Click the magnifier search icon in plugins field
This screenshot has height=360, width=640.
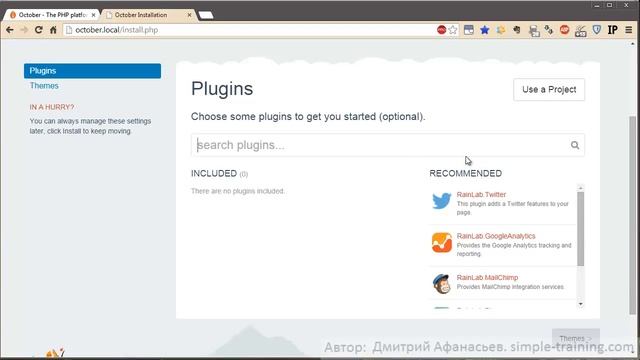click(x=575, y=145)
